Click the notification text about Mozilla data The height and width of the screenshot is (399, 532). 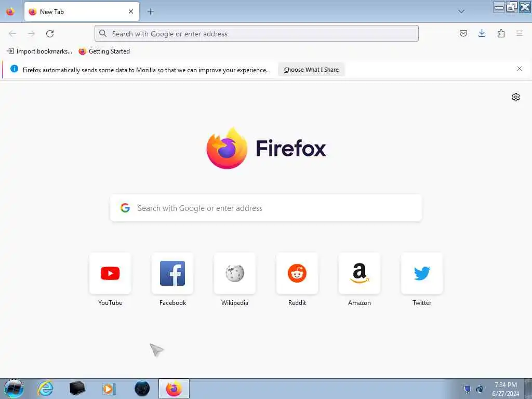pyautogui.click(x=145, y=70)
